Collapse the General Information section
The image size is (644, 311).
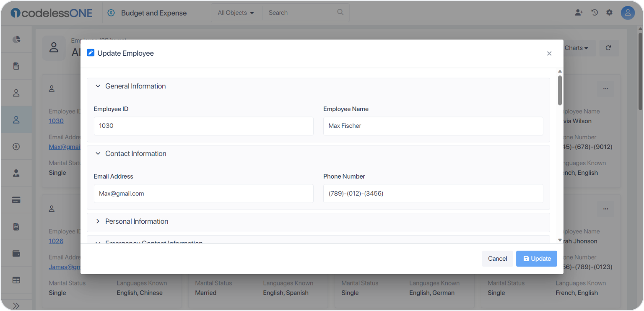[x=98, y=86]
